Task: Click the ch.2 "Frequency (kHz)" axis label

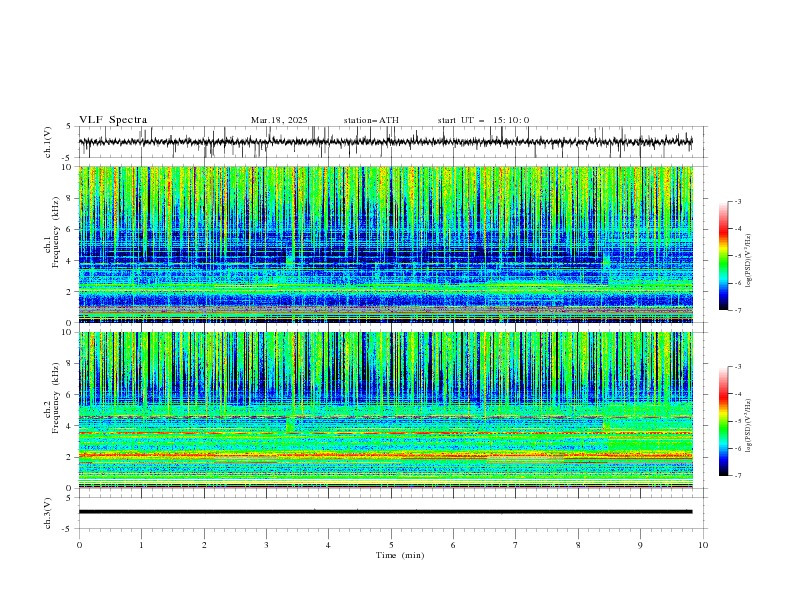Action: pyautogui.click(x=56, y=397)
